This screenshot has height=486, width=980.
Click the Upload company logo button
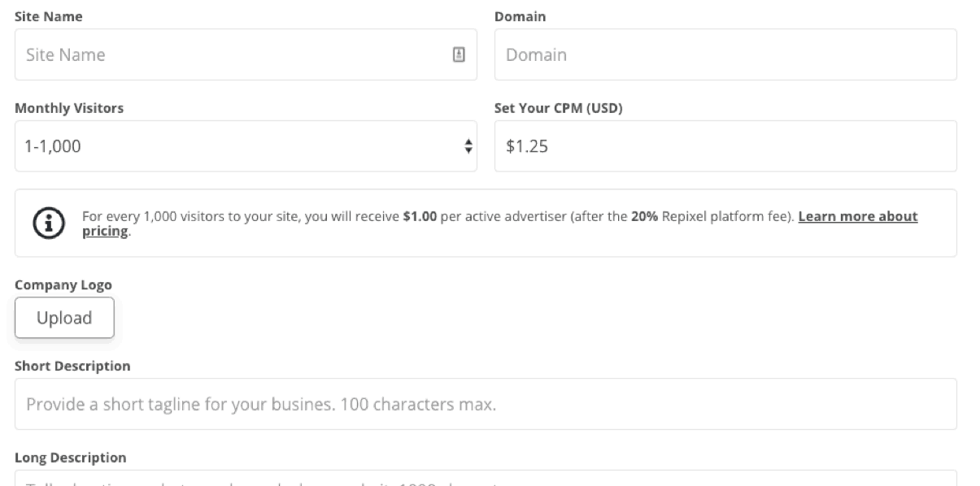pos(64,318)
